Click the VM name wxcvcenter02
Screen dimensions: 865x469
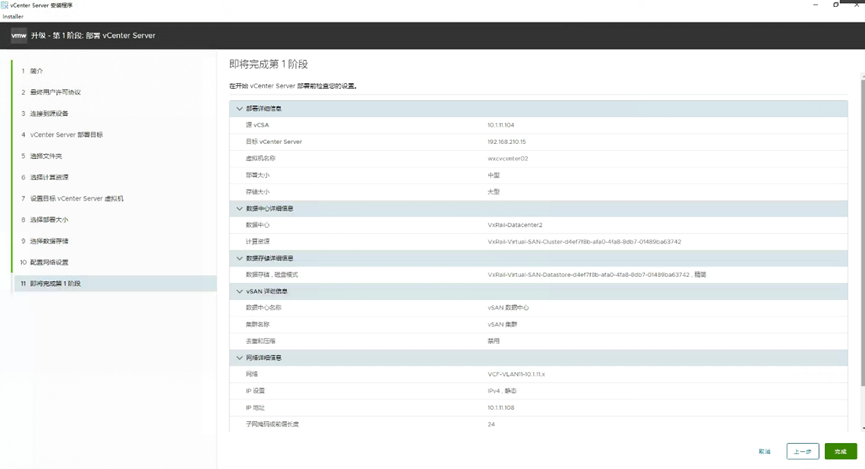(x=508, y=158)
